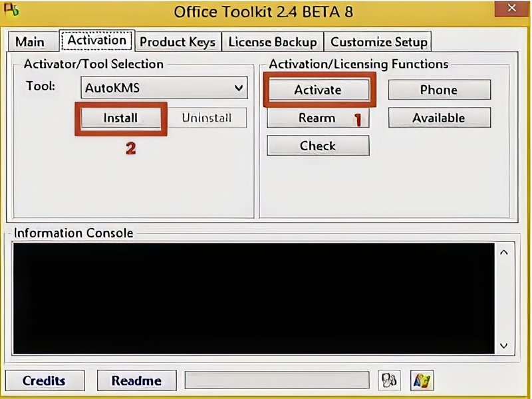
Task: Click the Uninstall button
Action: pos(207,117)
